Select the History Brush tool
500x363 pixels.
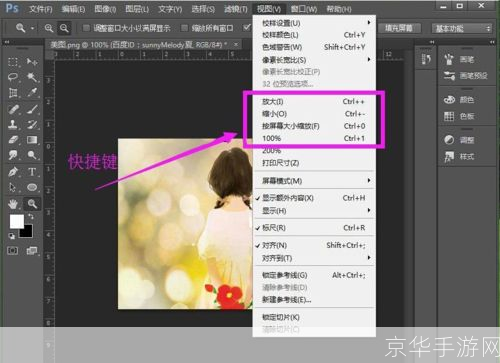(x=32, y=125)
